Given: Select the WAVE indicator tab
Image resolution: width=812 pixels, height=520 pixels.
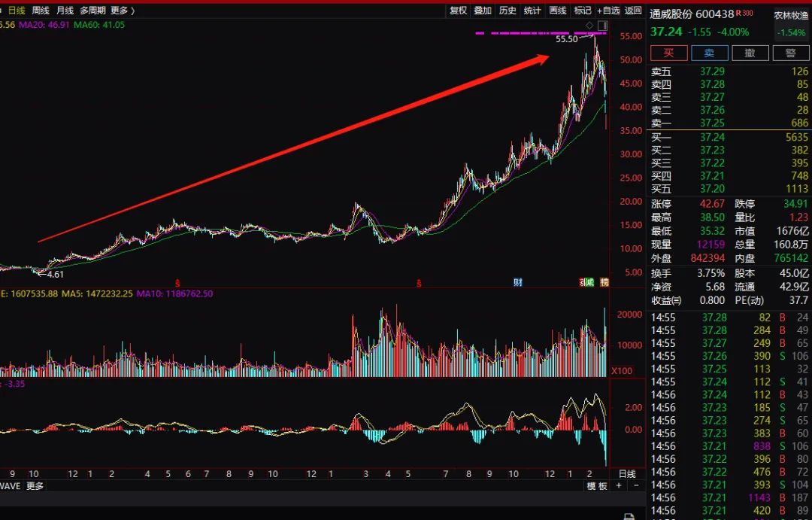Looking at the screenshot, I should [10, 486].
